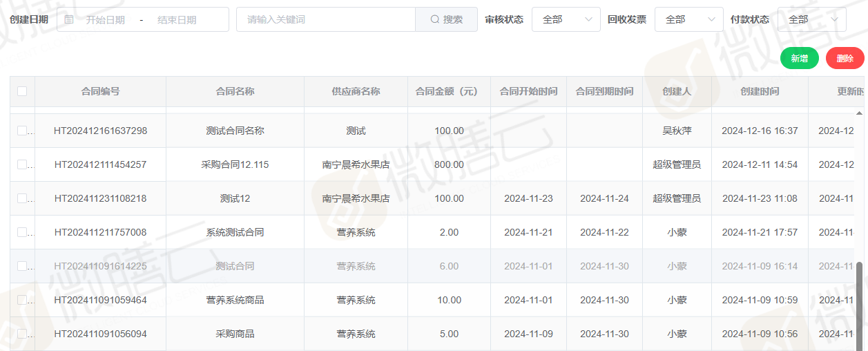Screen dimensions: 868x351
Task: Expand the 回收发票 filter dropdown
Action: pos(688,20)
